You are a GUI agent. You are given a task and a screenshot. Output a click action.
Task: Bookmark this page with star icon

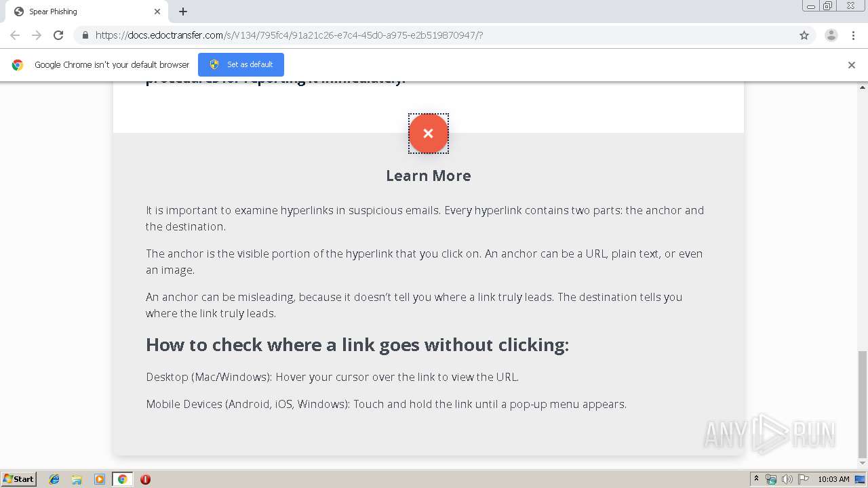(804, 35)
